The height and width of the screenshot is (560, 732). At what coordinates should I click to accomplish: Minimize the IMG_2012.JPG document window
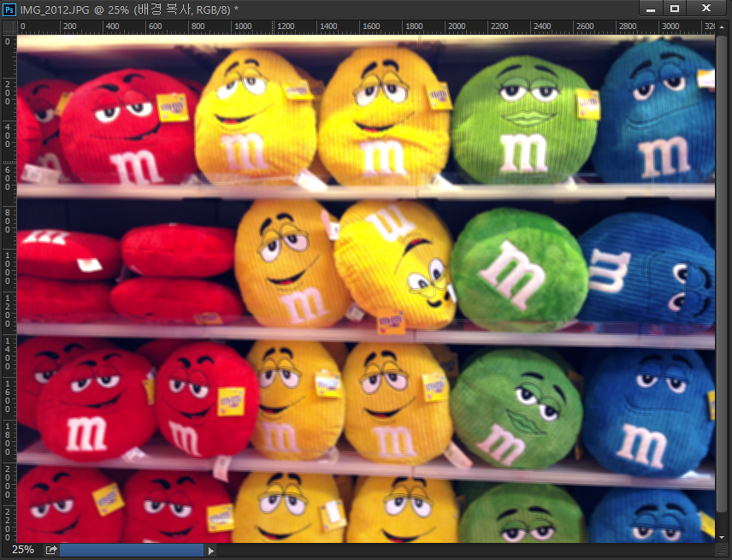click(652, 9)
